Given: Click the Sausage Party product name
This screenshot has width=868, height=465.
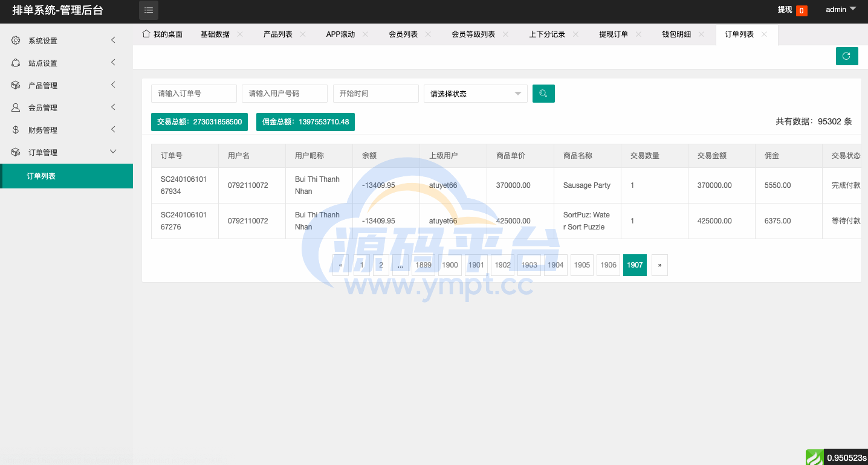Looking at the screenshot, I should pyautogui.click(x=587, y=185).
